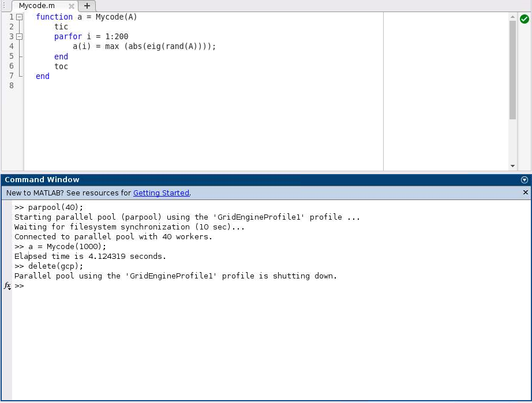Collapse the function block at line 1
The height and width of the screenshot is (403, 532).
click(x=20, y=17)
